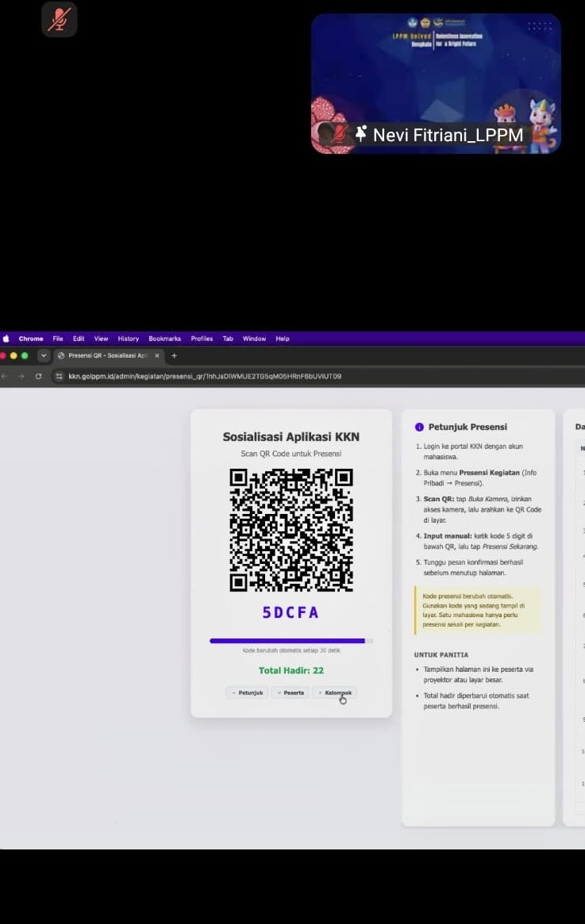
Task: Click the muted mic indicator on Nevi Fitriani's tile
Action: [339, 134]
